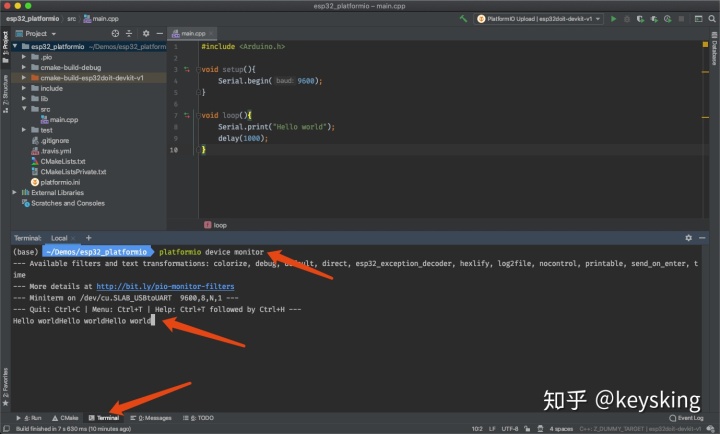
Task: Expand cmake-build-esp32doit-devkit-v1 folder
Action: tap(24, 78)
